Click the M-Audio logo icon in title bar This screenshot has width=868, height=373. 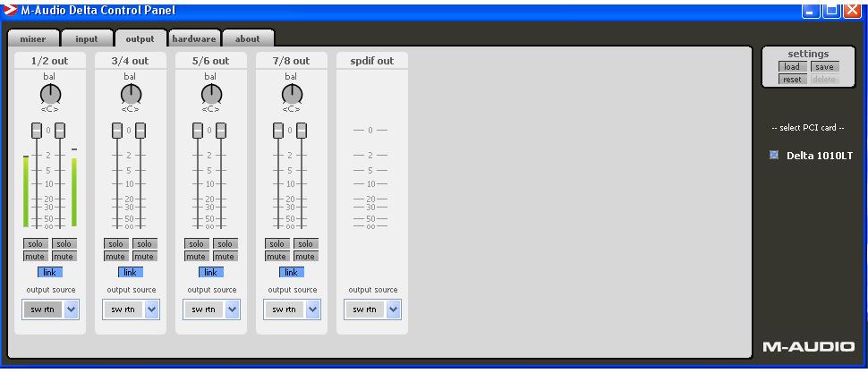click(x=10, y=10)
